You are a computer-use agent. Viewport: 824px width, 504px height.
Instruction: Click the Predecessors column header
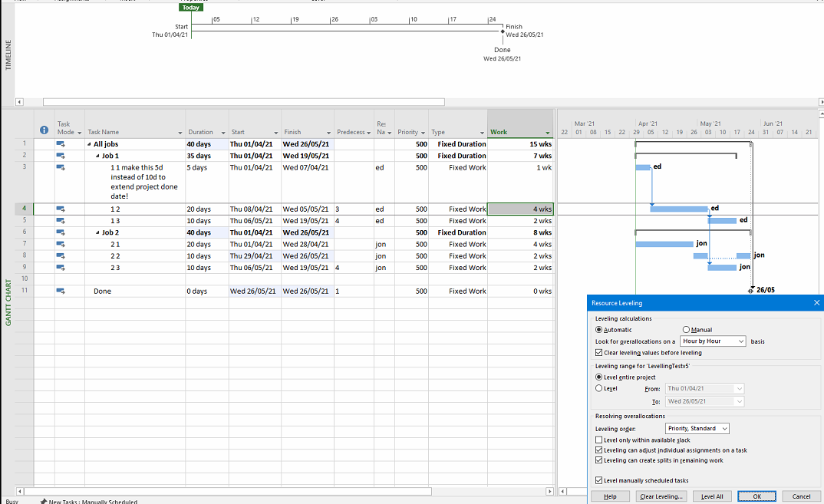pyautogui.click(x=354, y=125)
